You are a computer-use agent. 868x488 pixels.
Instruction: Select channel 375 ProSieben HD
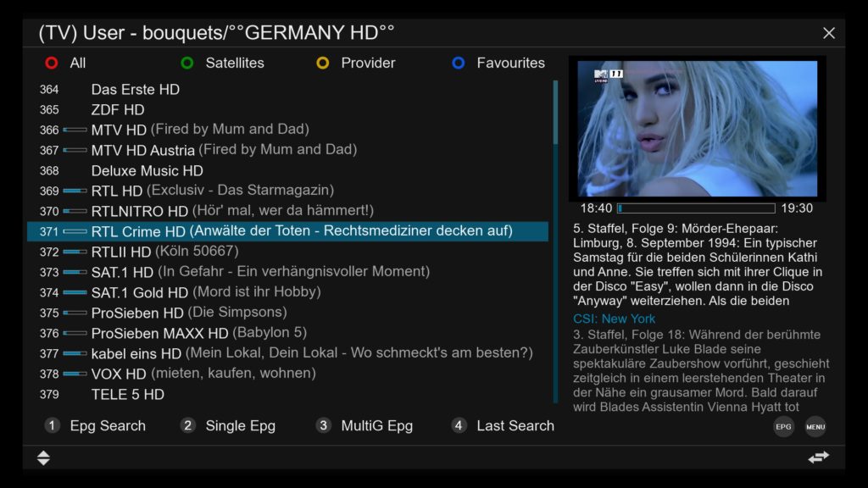(287, 313)
